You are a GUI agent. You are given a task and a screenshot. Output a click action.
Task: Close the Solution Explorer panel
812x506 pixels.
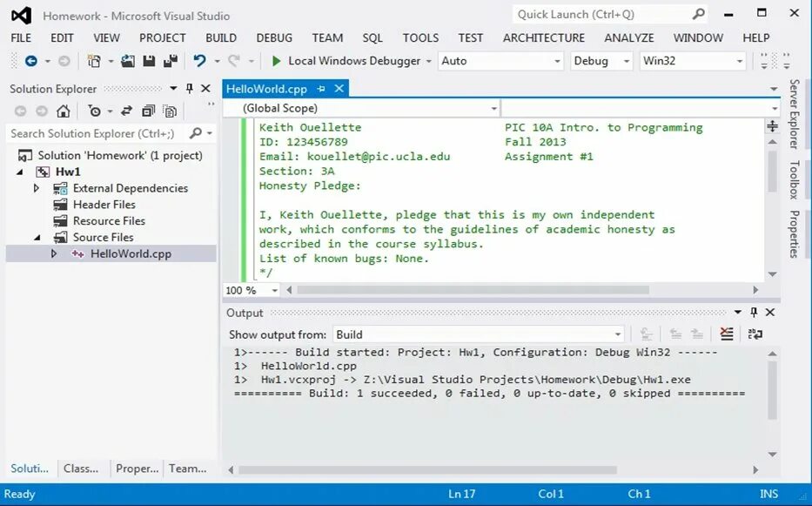click(x=205, y=89)
